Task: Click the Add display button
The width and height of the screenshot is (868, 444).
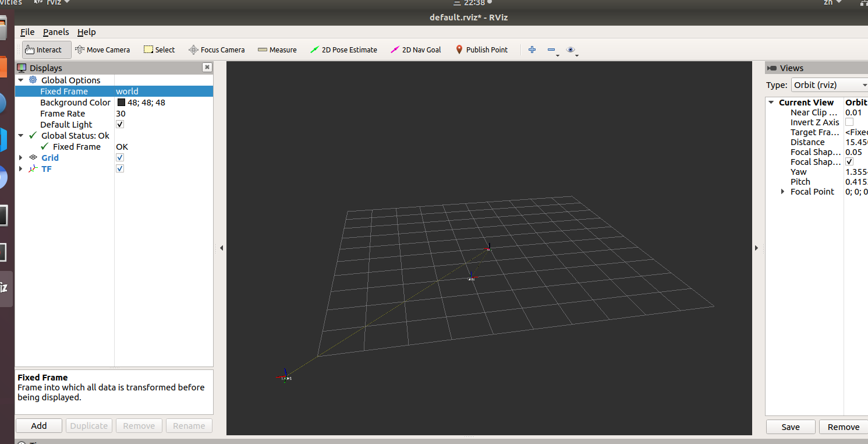Action: 39,426
